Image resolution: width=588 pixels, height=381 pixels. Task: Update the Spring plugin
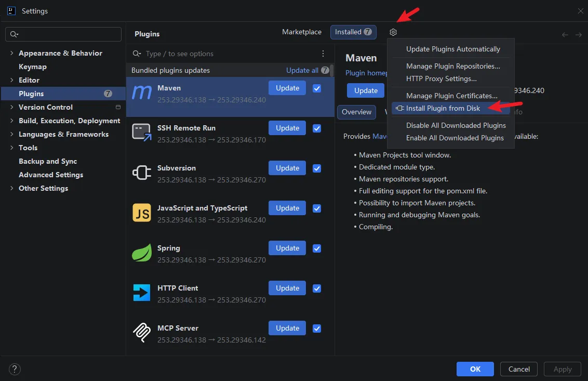(287, 248)
